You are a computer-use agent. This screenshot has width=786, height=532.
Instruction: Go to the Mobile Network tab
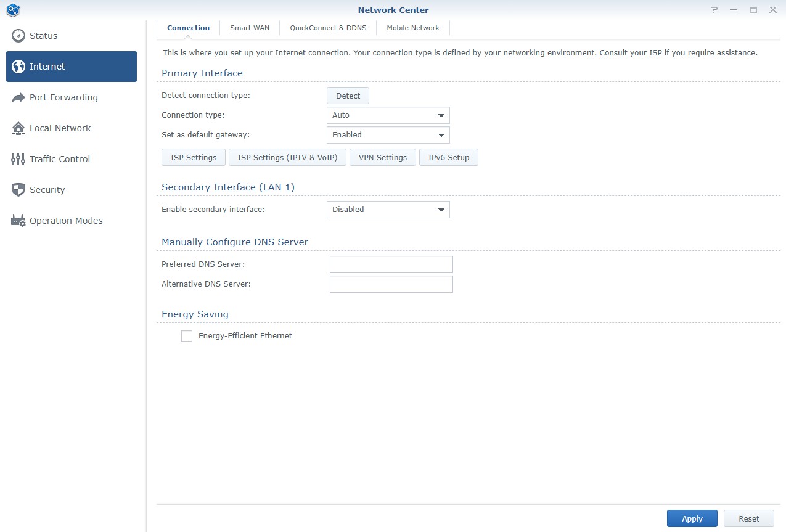413,28
